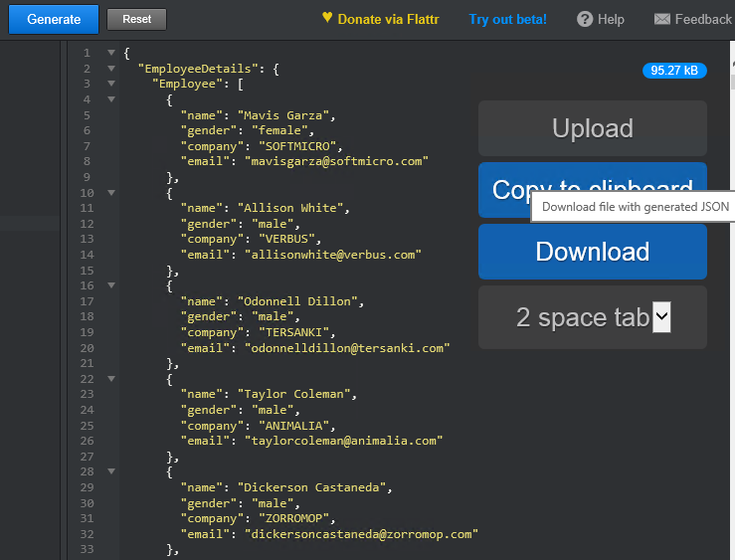Click the "Mavis Garza" name value
Viewport: 735px width, 560px height.
[282, 115]
